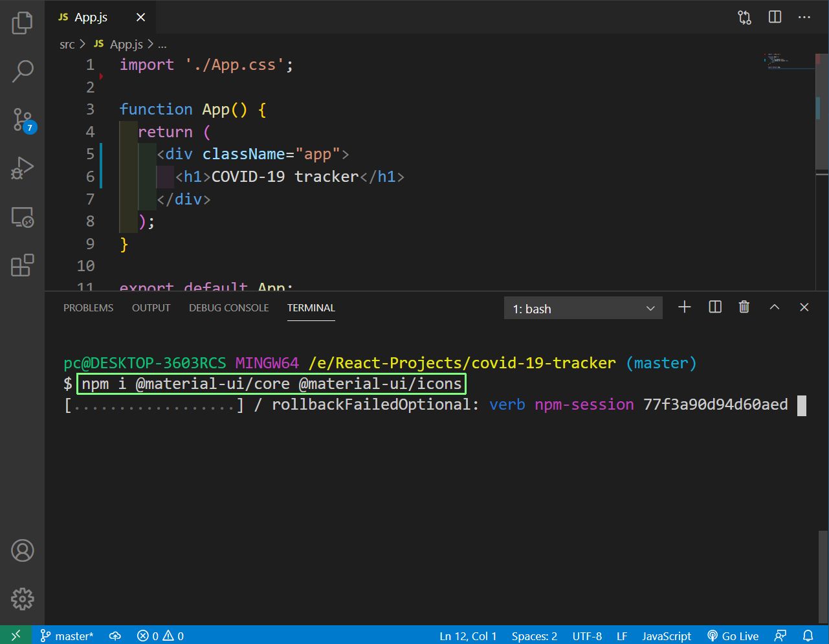
Task: Click the feedback icon in status bar
Action: (x=781, y=636)
